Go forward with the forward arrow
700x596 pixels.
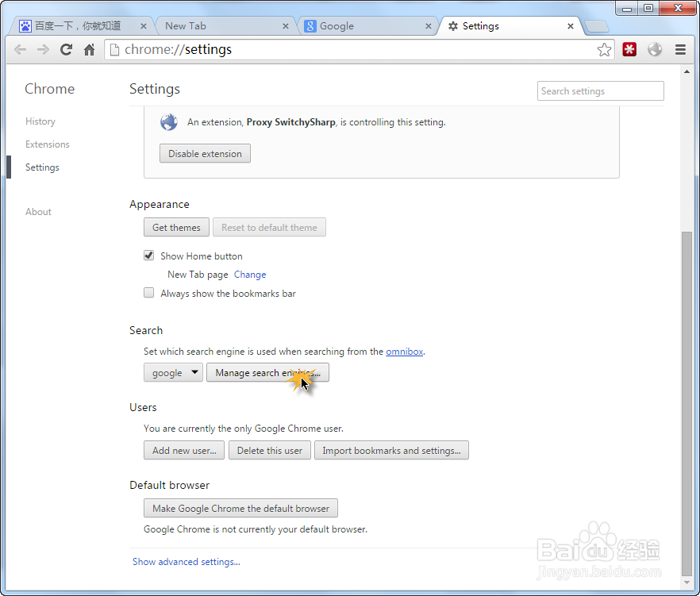[44, 49]
